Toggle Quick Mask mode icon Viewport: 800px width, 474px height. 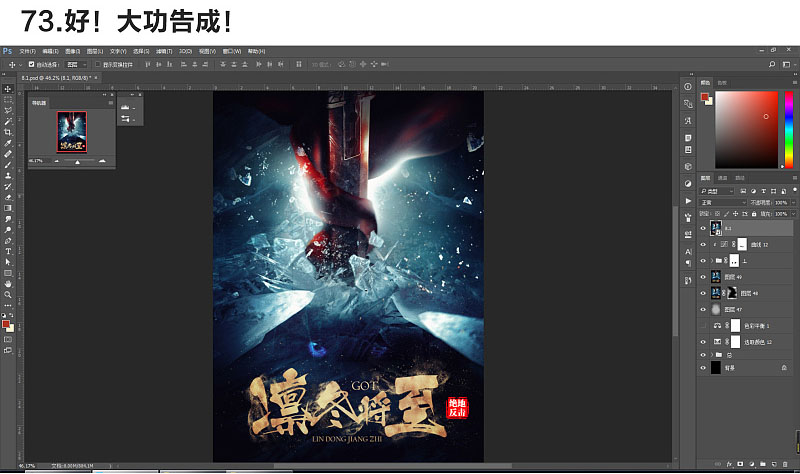[8, 339]
